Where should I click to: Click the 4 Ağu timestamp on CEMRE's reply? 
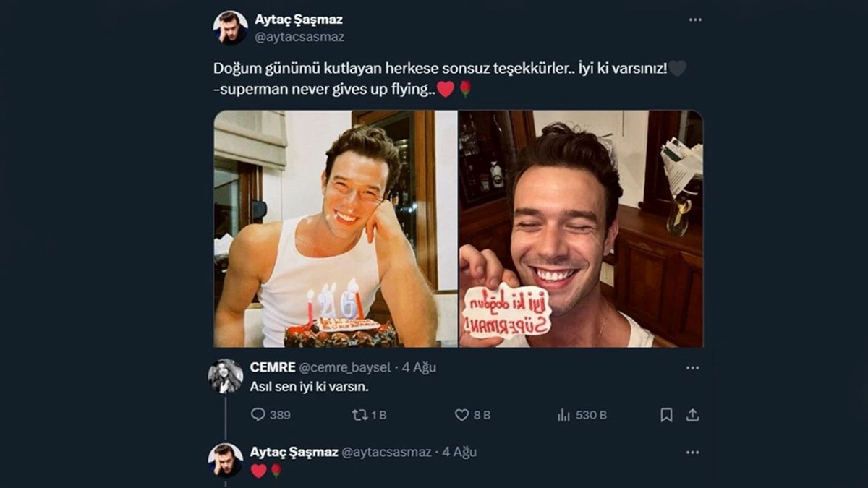pos(420,367)
